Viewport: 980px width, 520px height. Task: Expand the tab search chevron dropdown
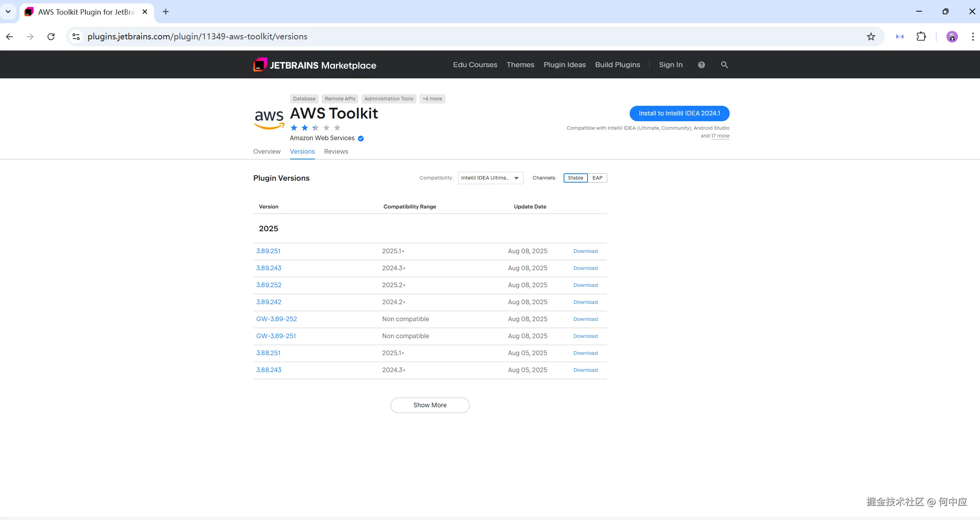click(8, 12)
